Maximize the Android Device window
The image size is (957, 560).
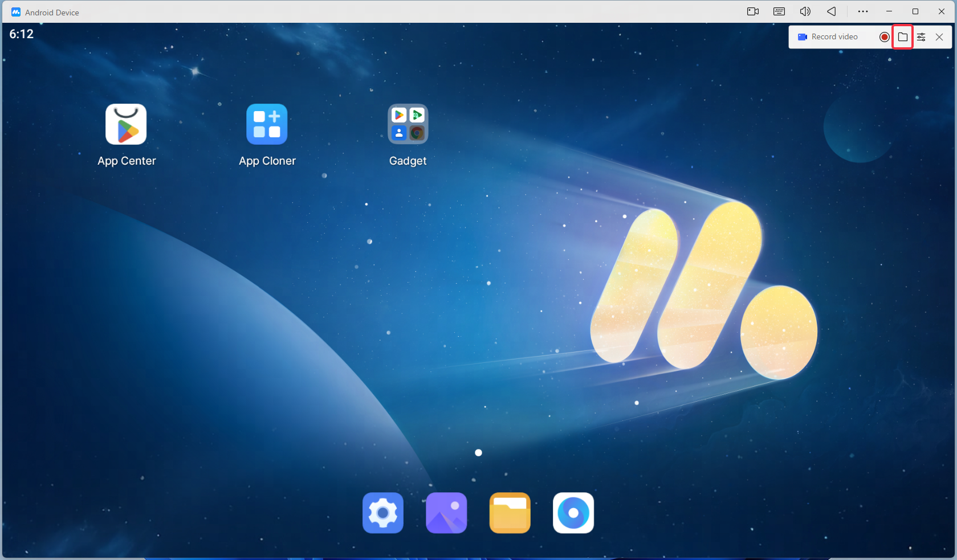coord(915,11)
